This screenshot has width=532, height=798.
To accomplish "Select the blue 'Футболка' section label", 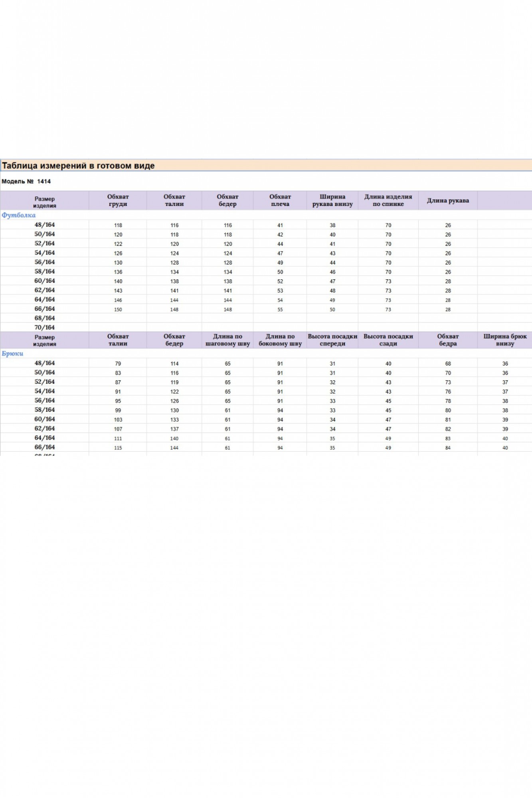I will point(18,215).
